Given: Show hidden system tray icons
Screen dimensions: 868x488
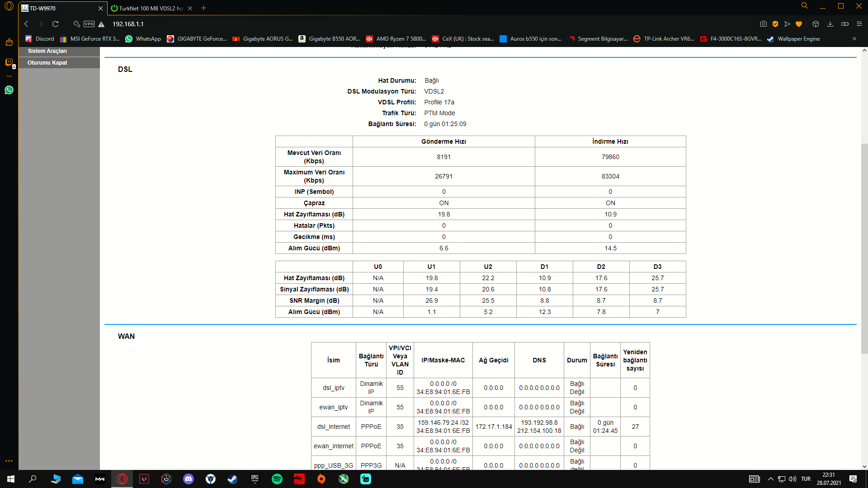Looking at the screenshot, I should (770, 479).
